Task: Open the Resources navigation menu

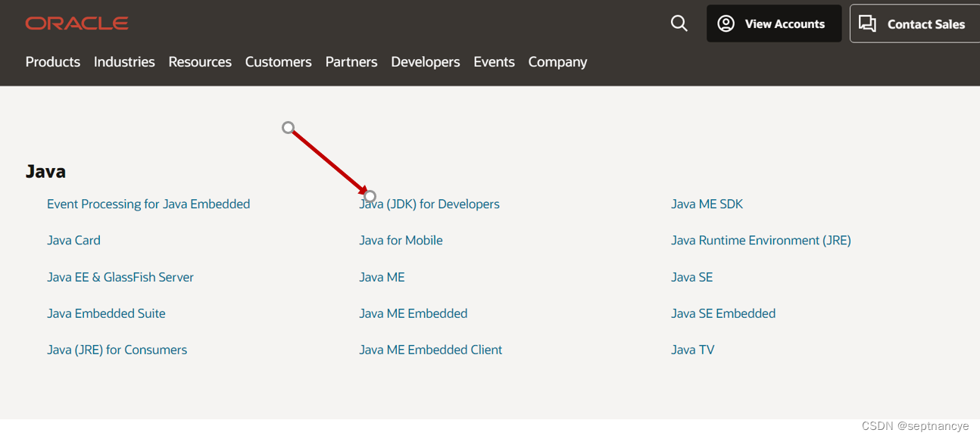Action: (x=200, y=61)
